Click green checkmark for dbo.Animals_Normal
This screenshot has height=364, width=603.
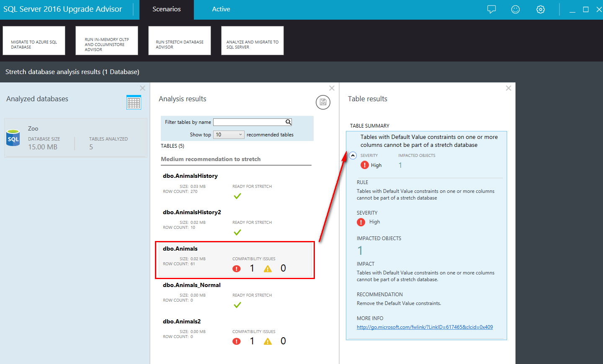(237, 305)
